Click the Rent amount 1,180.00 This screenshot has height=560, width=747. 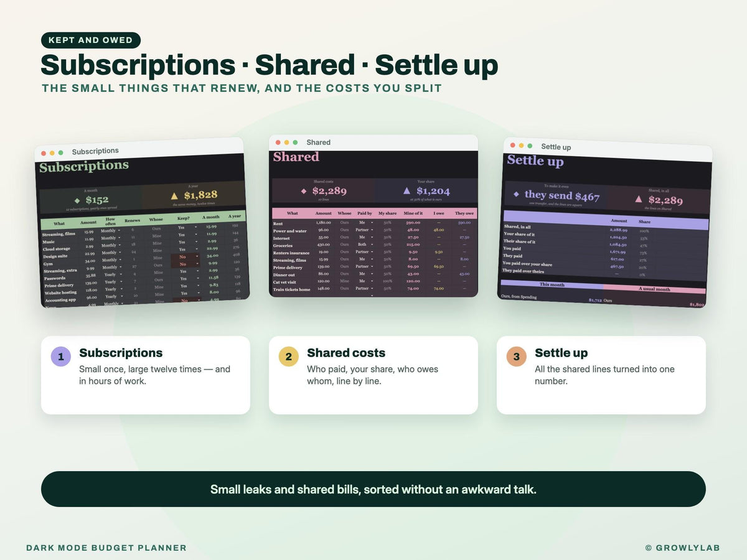coord(324,223)
